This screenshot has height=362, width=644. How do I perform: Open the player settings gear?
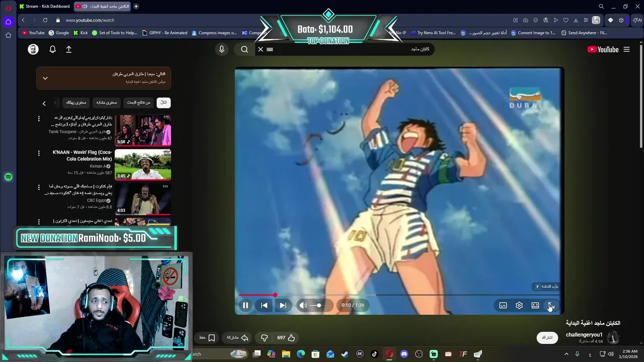tap(519, 305)
